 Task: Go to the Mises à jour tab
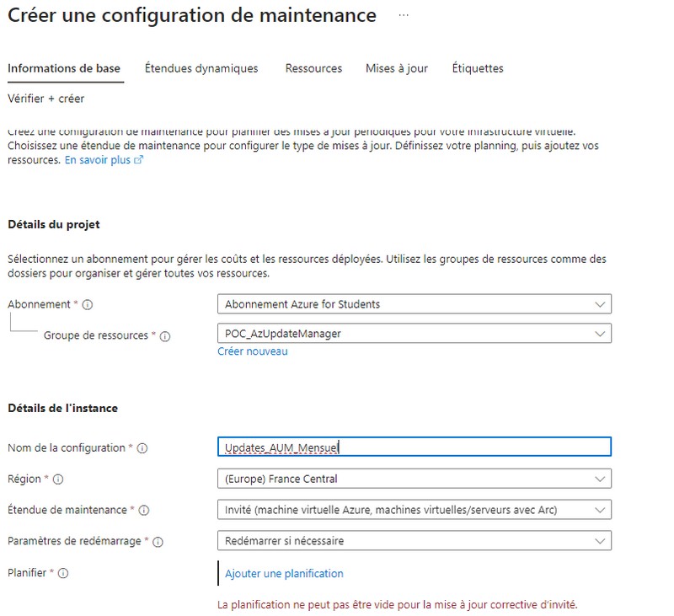pyautogui.click(x=397, y=68)
